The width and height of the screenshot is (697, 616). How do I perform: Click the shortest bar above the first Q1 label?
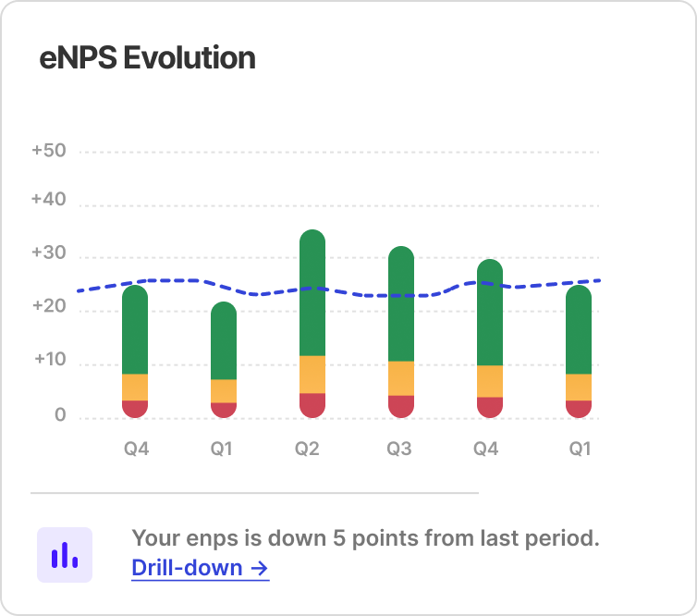224,360
